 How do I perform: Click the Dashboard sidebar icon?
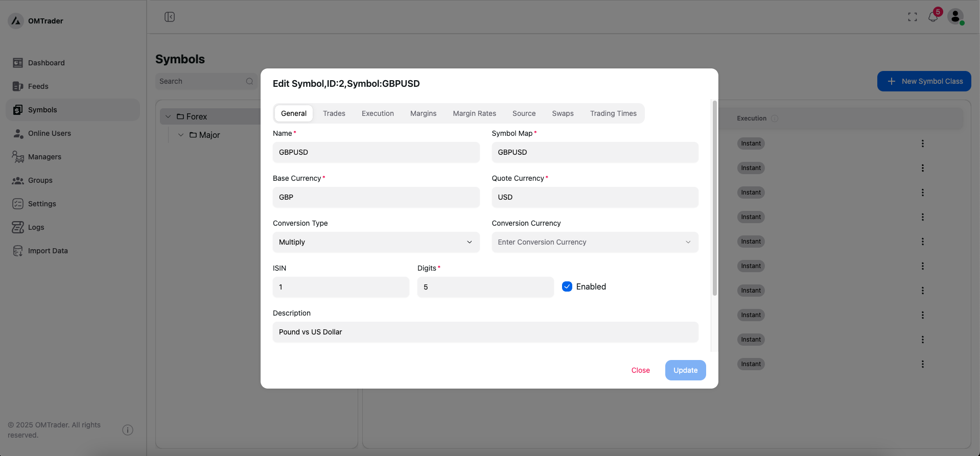click(18, 63)
